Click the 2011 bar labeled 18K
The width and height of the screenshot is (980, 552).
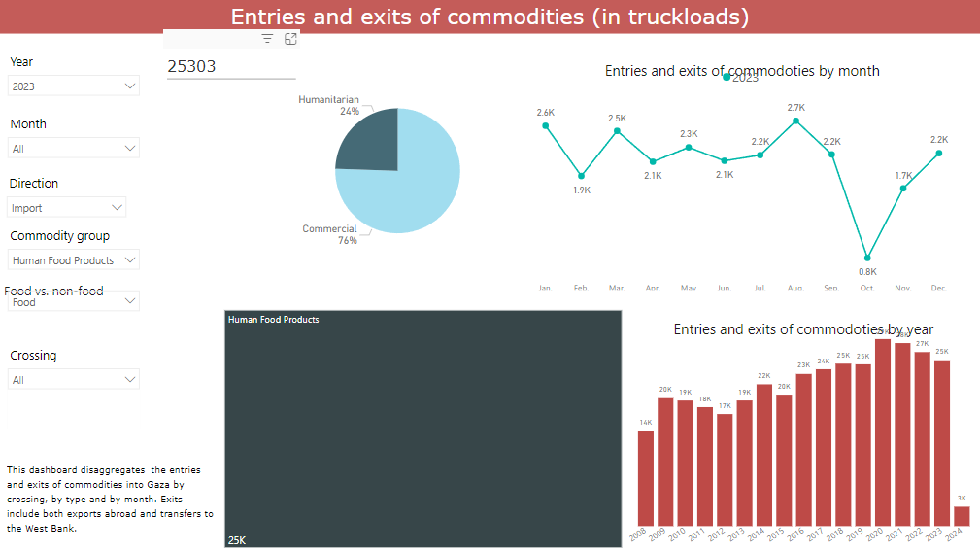[705, 466]
